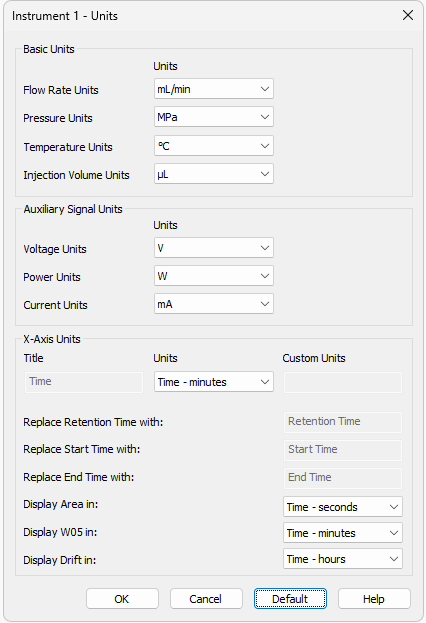Click the Start Time replacement field
Image resolution: width=426 pixels, height=623 pixels.
(x=343, y=450)
